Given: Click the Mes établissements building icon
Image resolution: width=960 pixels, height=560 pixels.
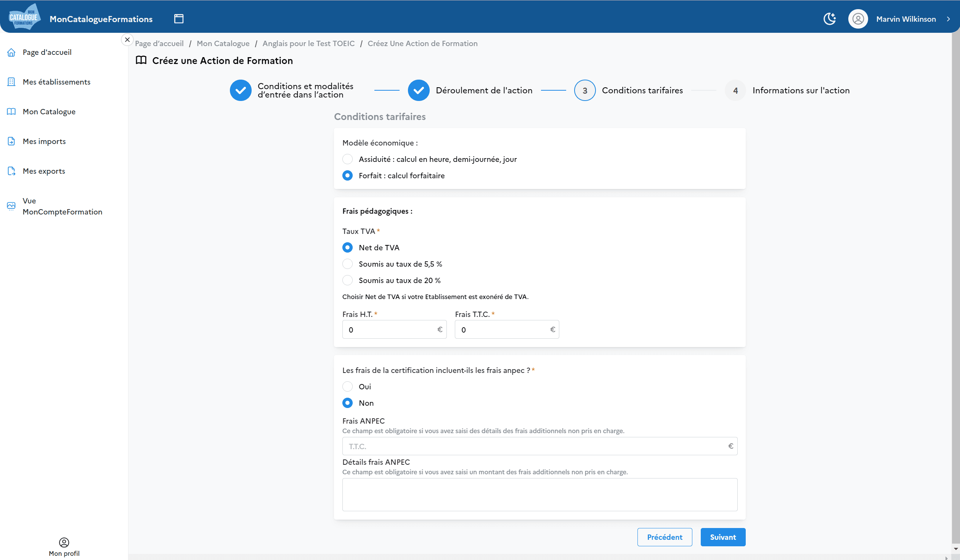Looking at the screenshot, I should [x=11, y=82].
